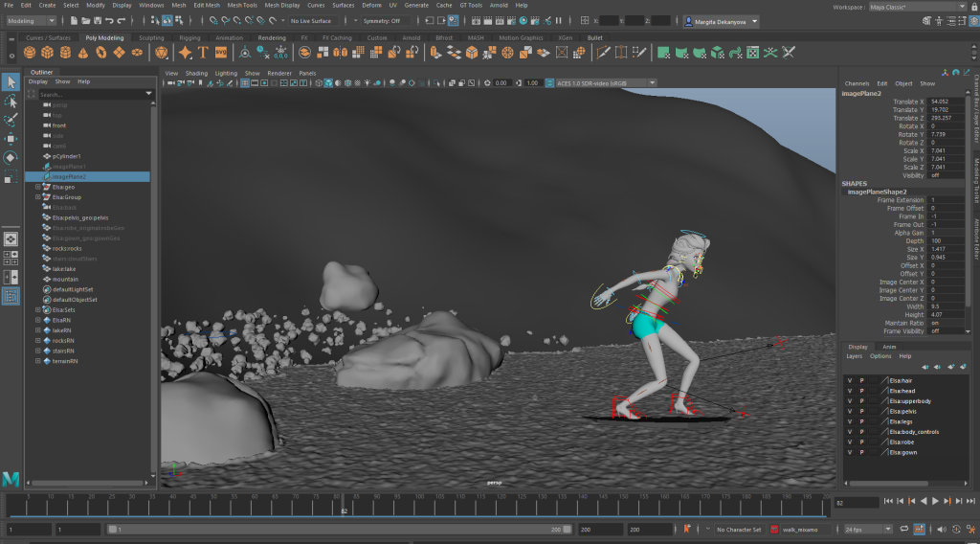Toggle the Outliner layout button

coord(11,296)
